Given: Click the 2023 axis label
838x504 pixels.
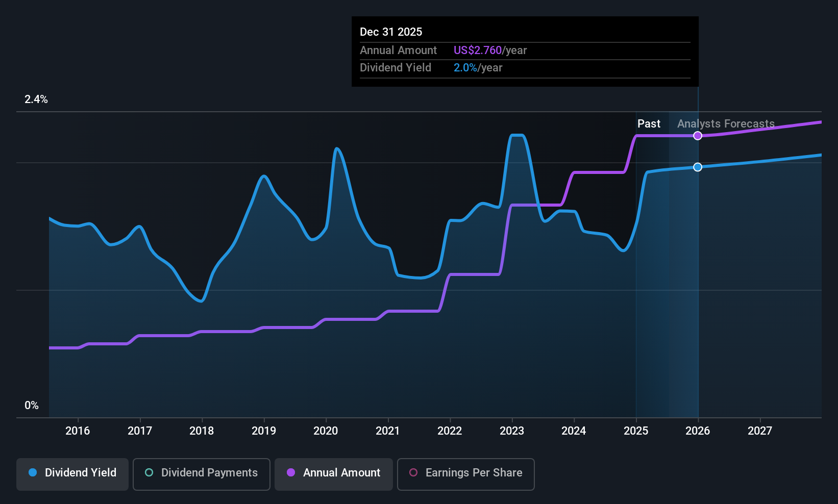Looking at the screenshot, I should click(512, 431).
